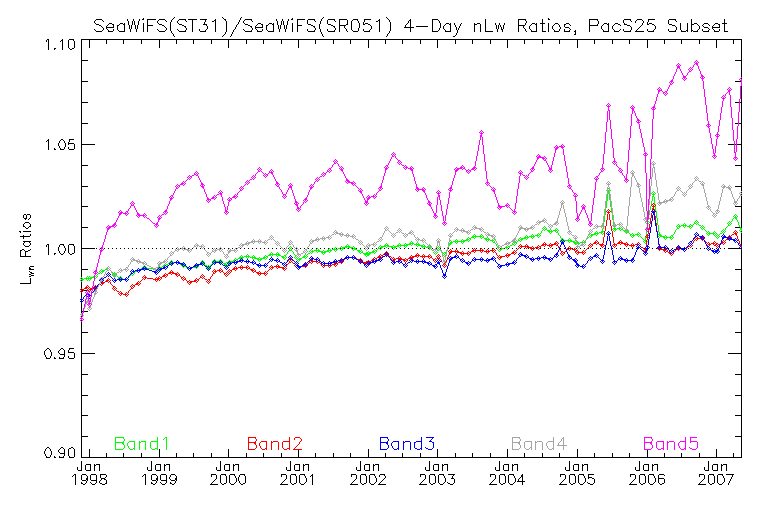Select the blue Band3 legend label
The width and height of the screenshot is (768, 512).
pos(407,444)
